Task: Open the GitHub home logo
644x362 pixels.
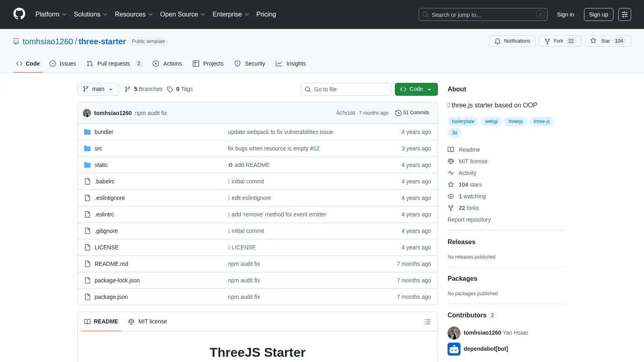Action: coord(19,14)
